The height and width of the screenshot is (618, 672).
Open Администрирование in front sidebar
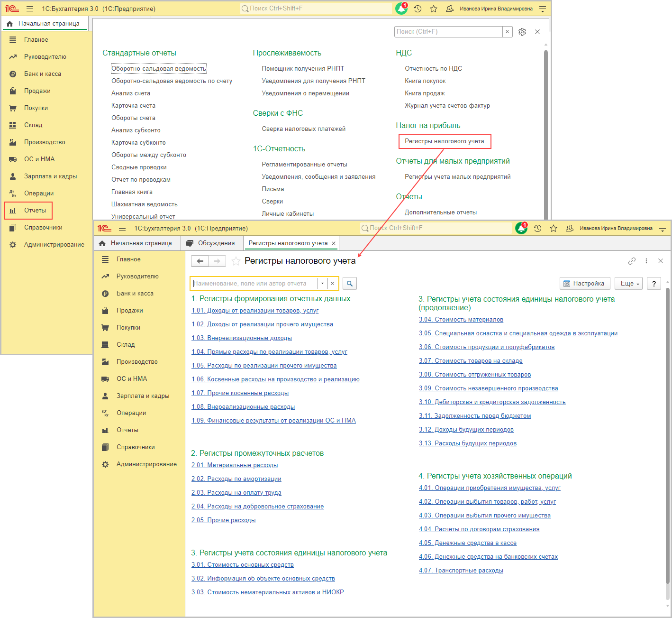[x=147, y=464]
